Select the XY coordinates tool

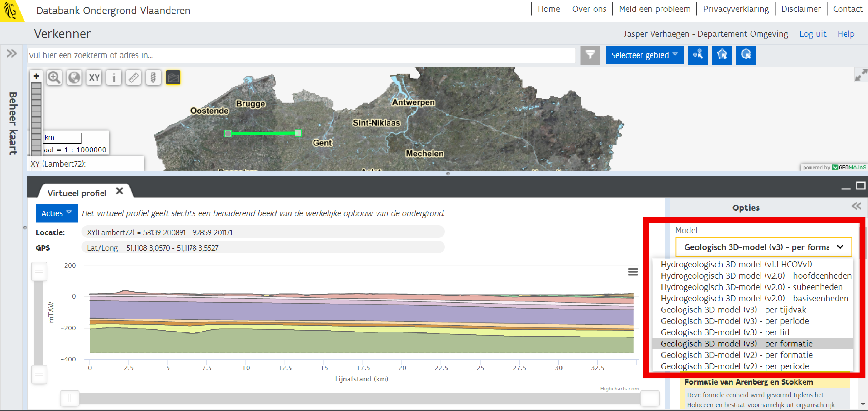(94, 77)
